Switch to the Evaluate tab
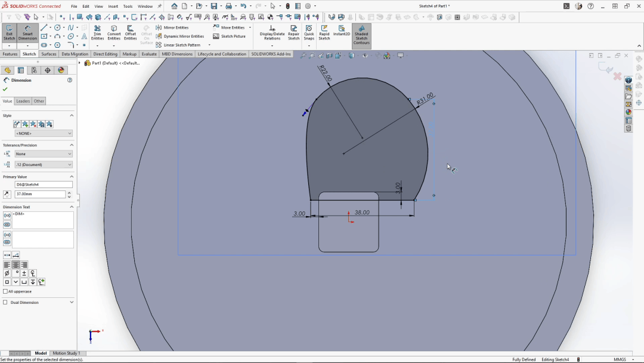Screen dimensions: 644x363 (149, 54)
